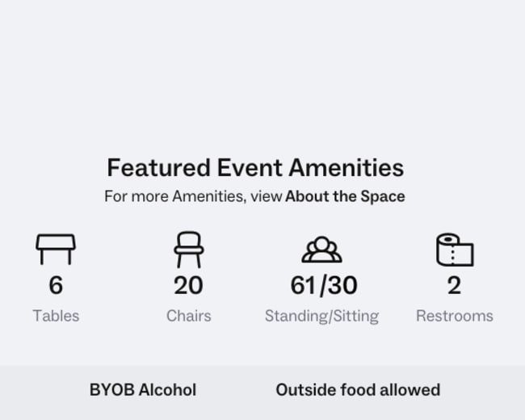Select the BYOB Alcohol item
This screenshot has width=525, height=420.
click(143, 390)
